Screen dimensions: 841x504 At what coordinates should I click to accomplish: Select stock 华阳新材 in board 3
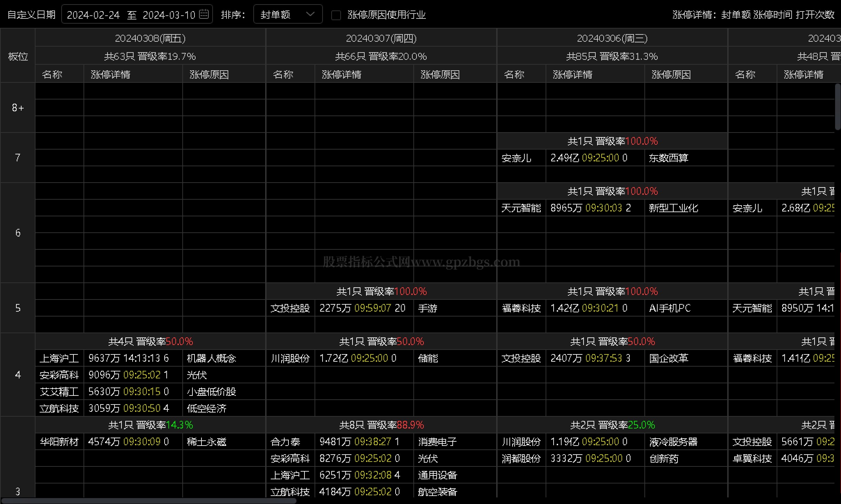[x=59, y=442]
